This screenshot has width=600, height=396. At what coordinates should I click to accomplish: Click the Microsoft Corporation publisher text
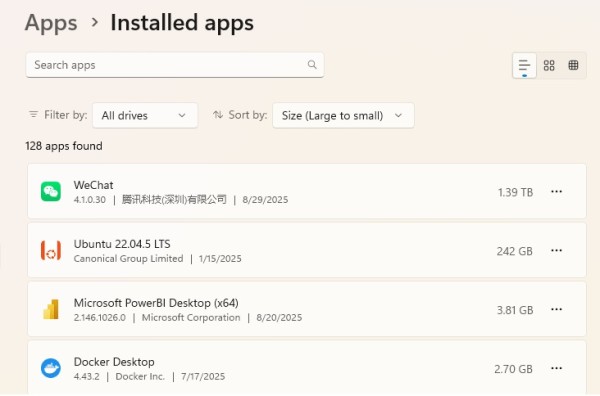191,318
